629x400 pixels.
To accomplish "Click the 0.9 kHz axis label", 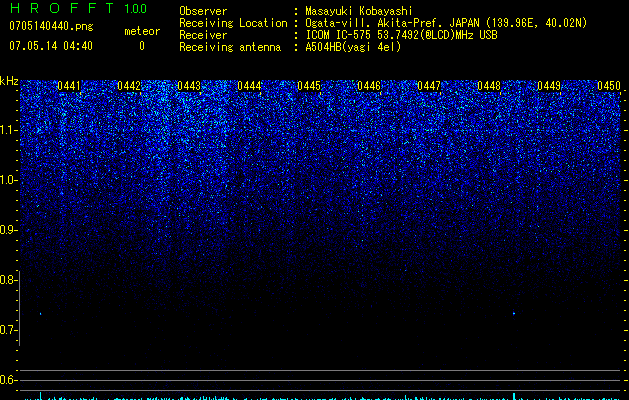I will pos(8,230).
